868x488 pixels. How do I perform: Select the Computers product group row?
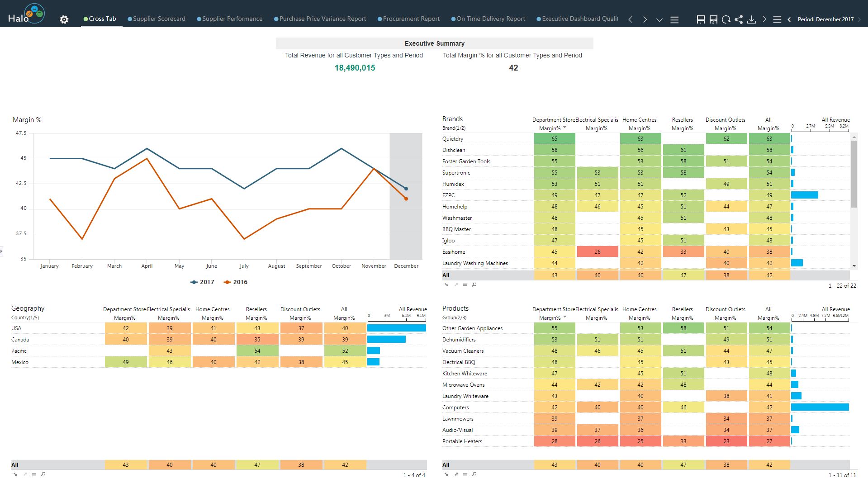[x=646, y=407]
